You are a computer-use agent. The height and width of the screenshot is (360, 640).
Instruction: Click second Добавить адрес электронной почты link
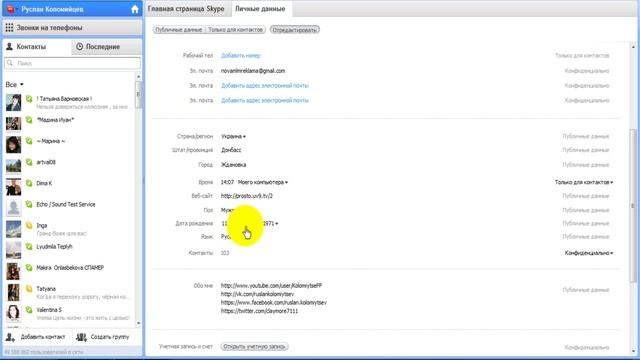(265, 100)
